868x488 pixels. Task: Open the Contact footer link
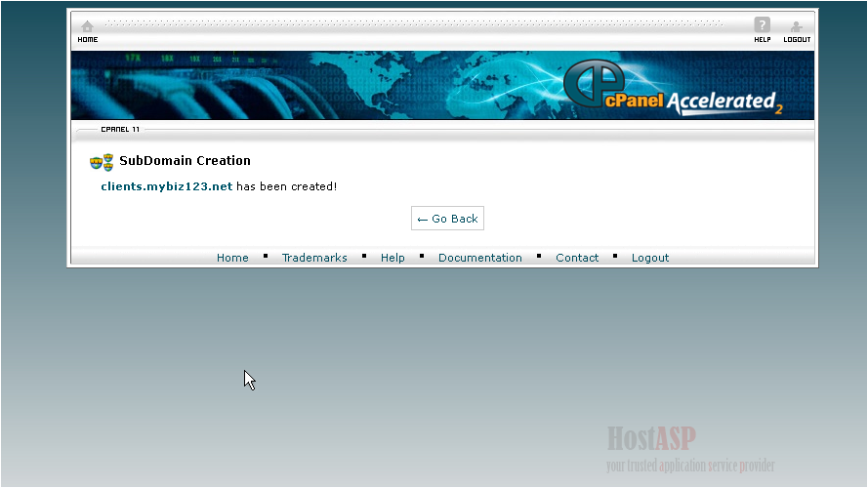(x=577, y=258)
